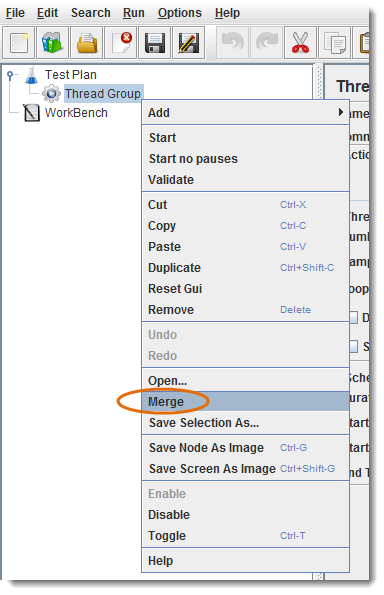Click the Undo toolbar arrow icon
The width and height of the screenshot is (384, 595).
(232, 42)
